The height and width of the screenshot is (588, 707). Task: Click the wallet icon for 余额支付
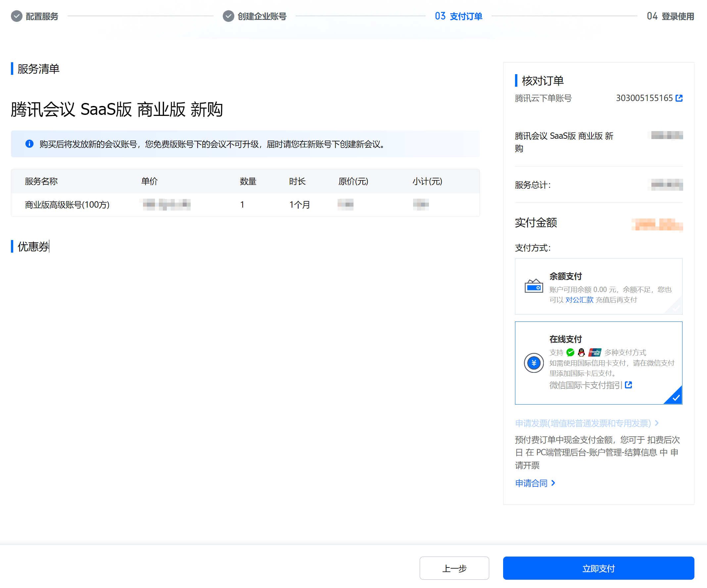click(x=534, y=286)
